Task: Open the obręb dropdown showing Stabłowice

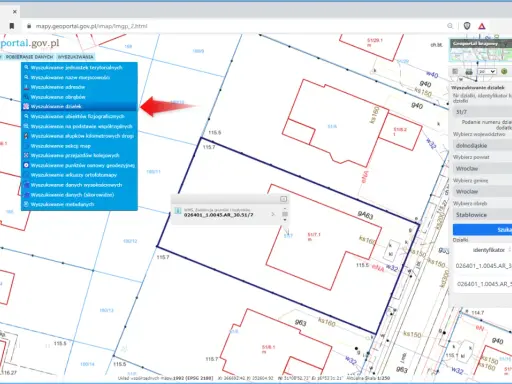Action: [482, 215]
